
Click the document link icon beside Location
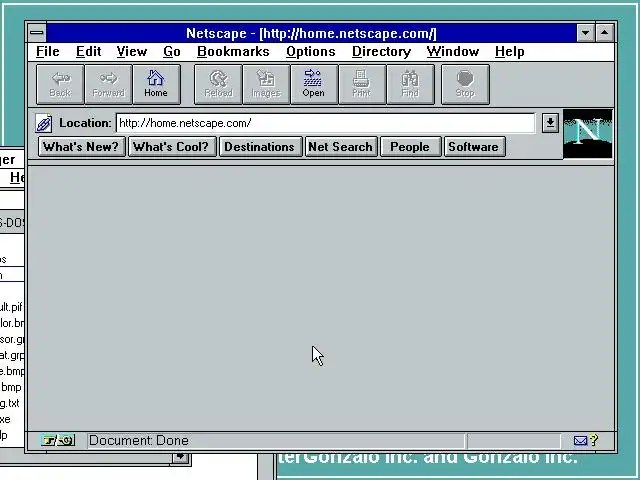pyautogui.click(x=44, y=123)
